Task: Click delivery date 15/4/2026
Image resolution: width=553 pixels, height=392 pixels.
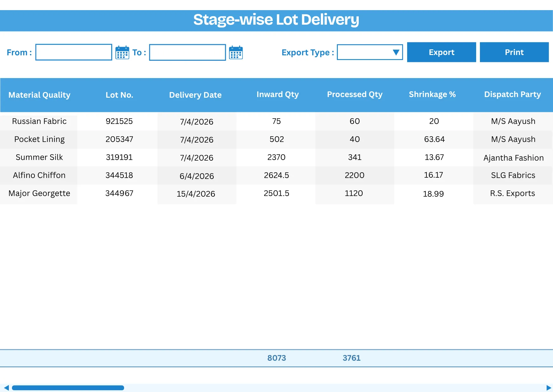Action: point(196,194)
